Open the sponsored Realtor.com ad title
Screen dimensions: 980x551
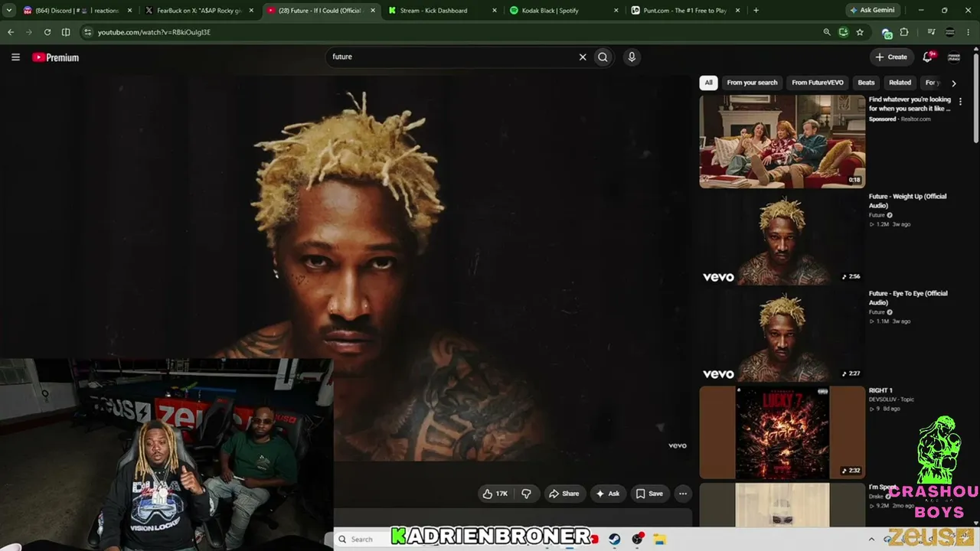click(910, 104)
